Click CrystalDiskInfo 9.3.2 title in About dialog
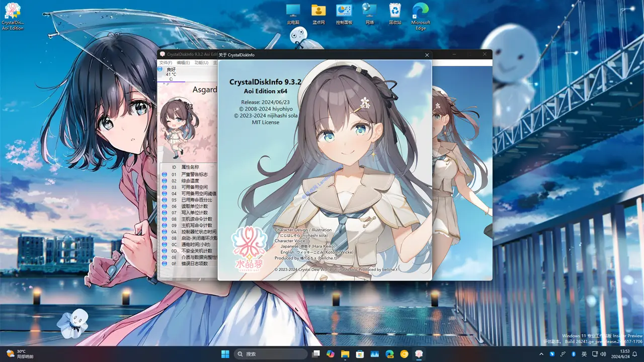This screenshot has height=362, width=644. pos(265,82)
